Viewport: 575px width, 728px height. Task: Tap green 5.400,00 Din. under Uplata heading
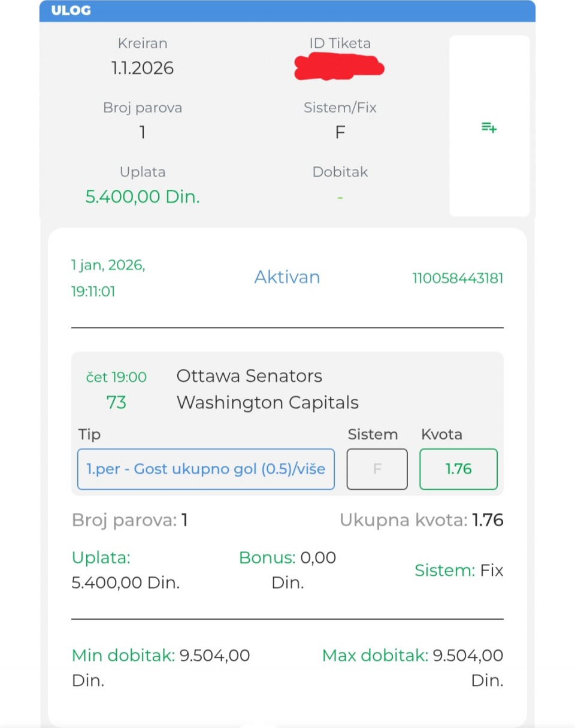pyautogui.click(x=143, y=197)
